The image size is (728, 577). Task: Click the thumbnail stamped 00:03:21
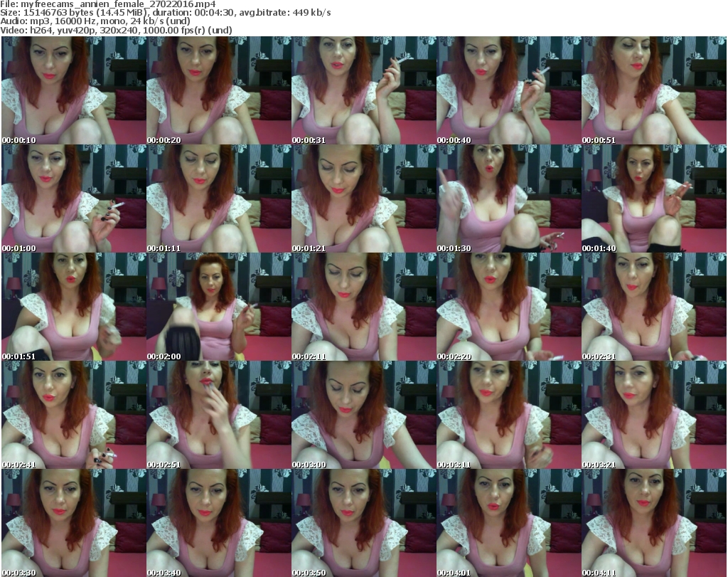(654, 415)
